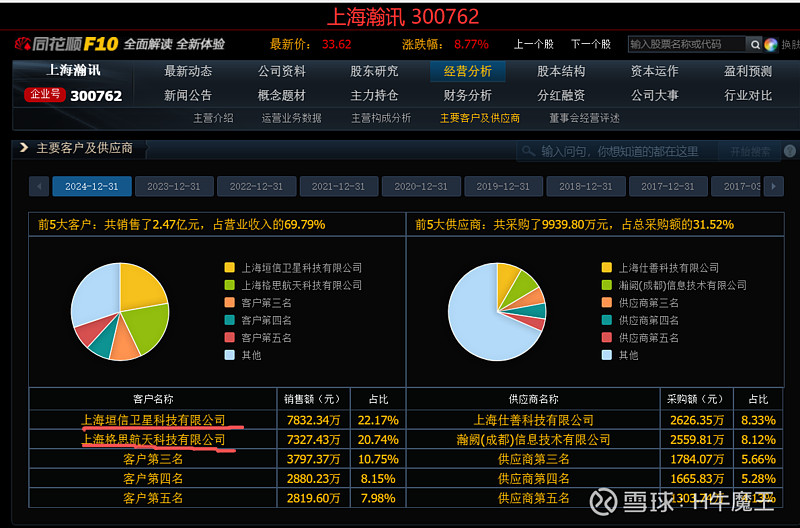Click the 22.17% ratio cell

pos(378,420)
